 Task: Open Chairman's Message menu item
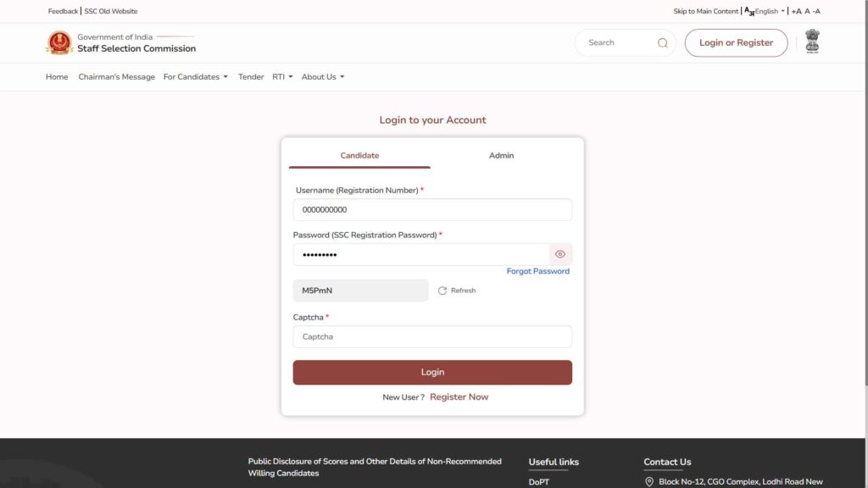[116, 77]
